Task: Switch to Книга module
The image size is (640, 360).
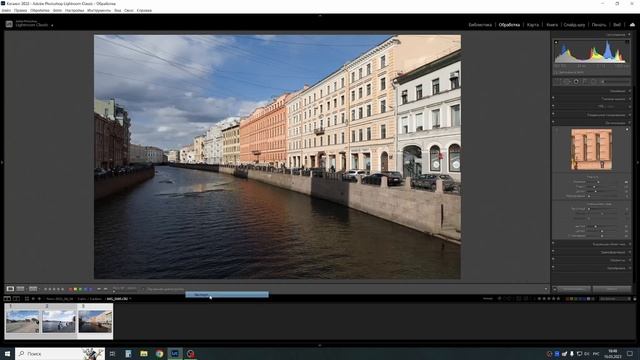Action: (x=552, y=25)
